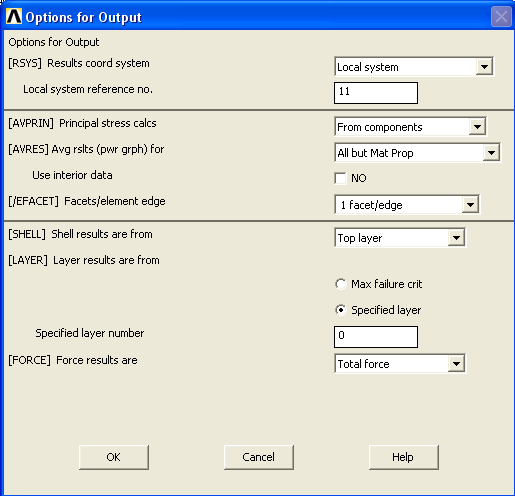
Task: Click the OK button
Action: (x=114, y=457)
